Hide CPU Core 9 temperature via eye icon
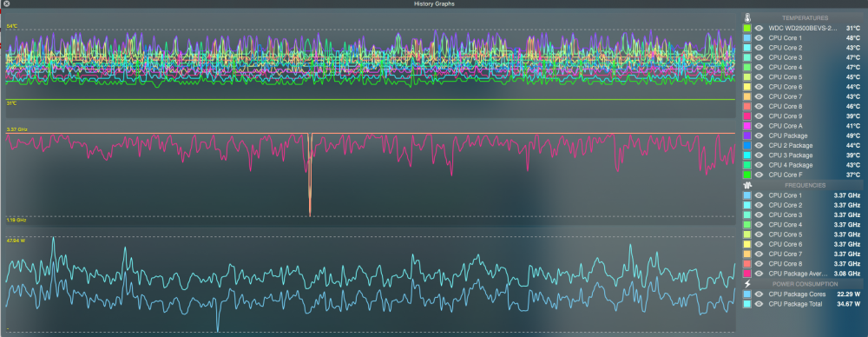868x337 pixels. click(x=759, y=116)
